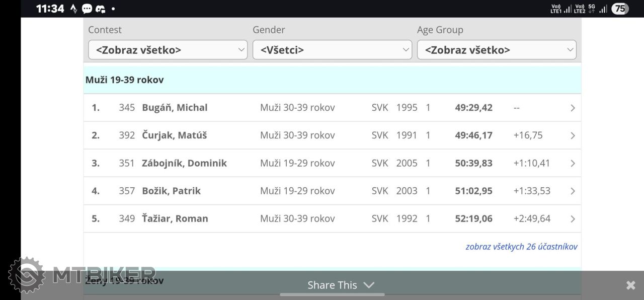Tap the Strava notification icon in status bar
The height and width of the screenshot is (300, 644).
click(x=73, y=9)
